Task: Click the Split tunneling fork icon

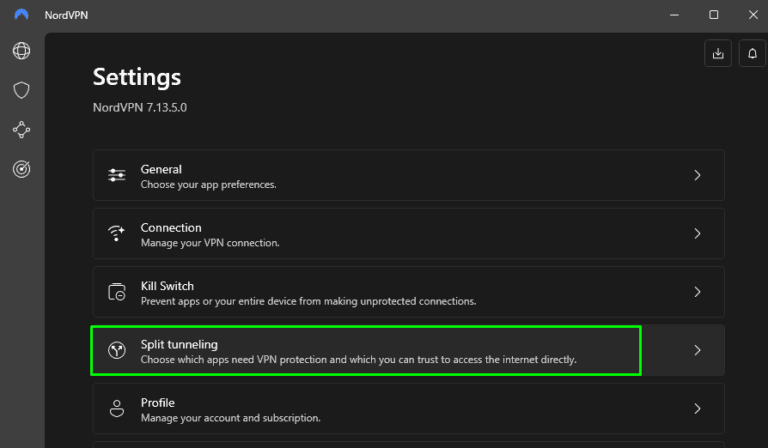Action: point(117,350)
